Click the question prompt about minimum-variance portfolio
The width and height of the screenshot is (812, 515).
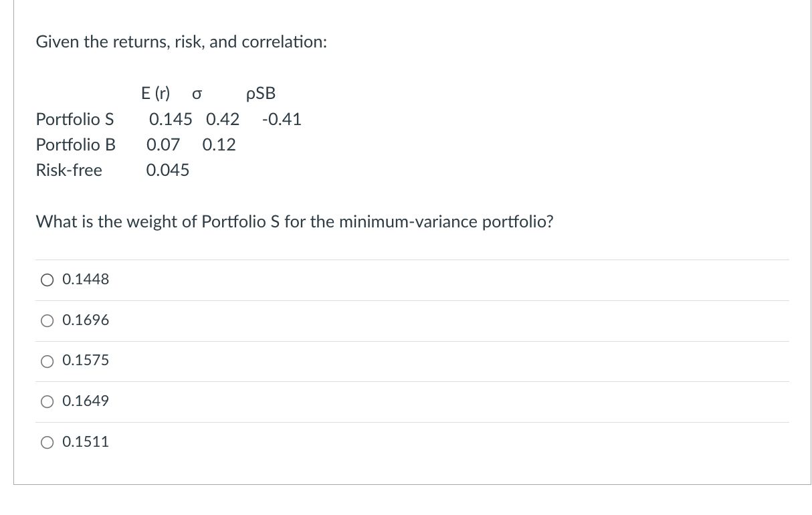[294, 222]
